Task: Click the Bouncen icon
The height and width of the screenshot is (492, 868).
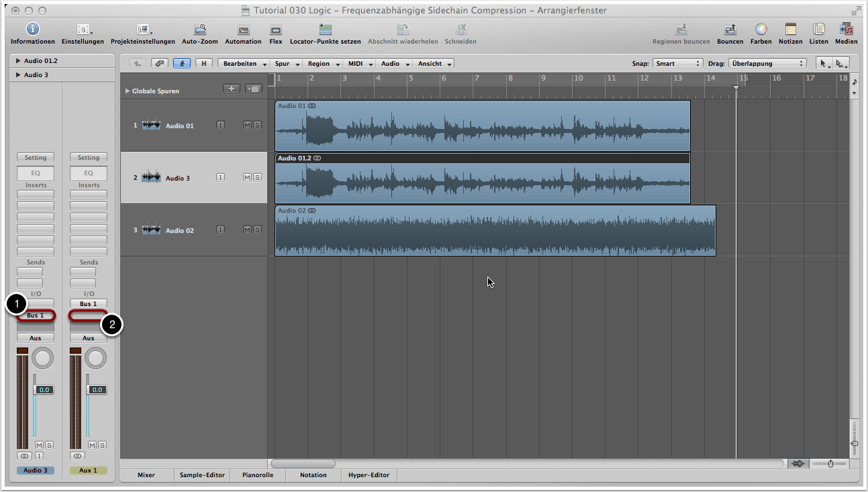Action: point(730,30)
